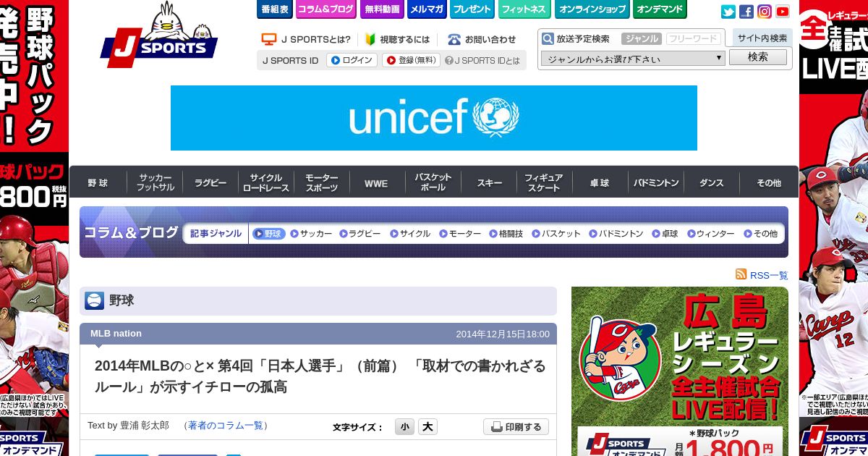Image resolution: width=868 pixels, height=456 pixels.
Task: Choose 野球 article genre filter
Action: coord(268,234)
